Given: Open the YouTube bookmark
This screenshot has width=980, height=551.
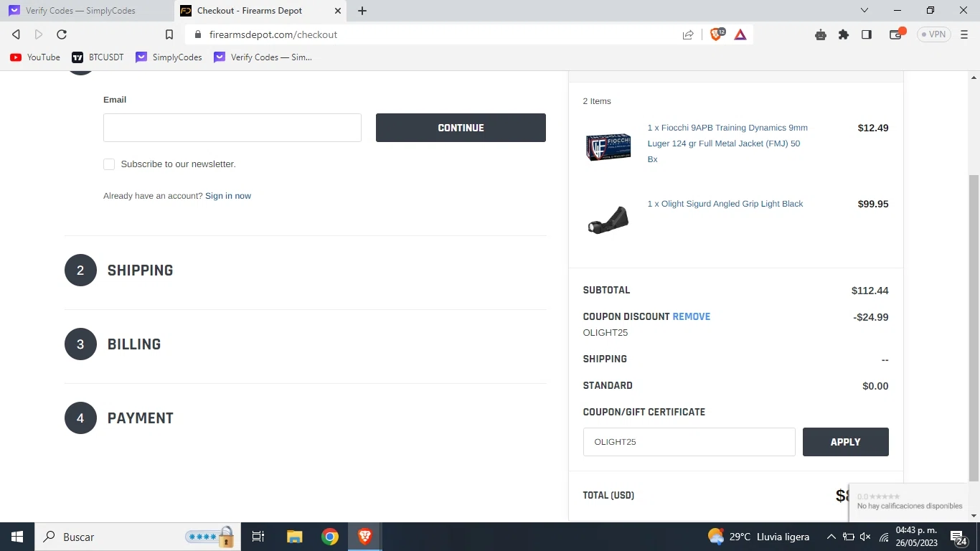Looking at the screenshot, I should point(35,57).
